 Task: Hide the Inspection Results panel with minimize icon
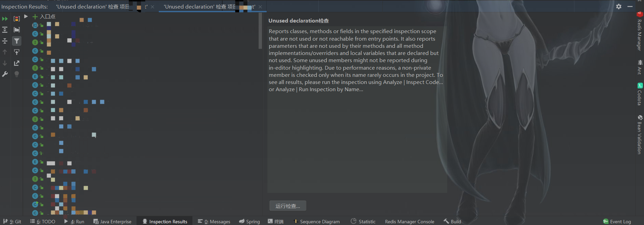[x=630, y=6]
